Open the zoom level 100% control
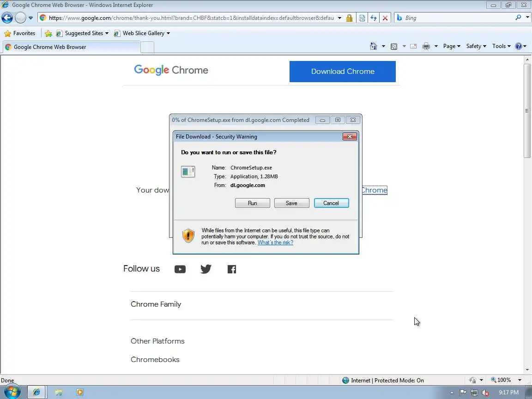 (501, 380)
